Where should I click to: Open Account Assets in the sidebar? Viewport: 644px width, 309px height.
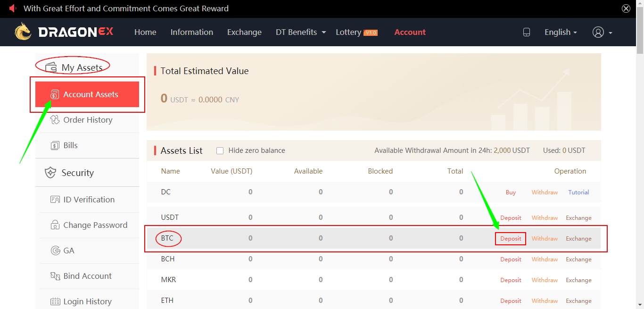click(x=87, y=94)
